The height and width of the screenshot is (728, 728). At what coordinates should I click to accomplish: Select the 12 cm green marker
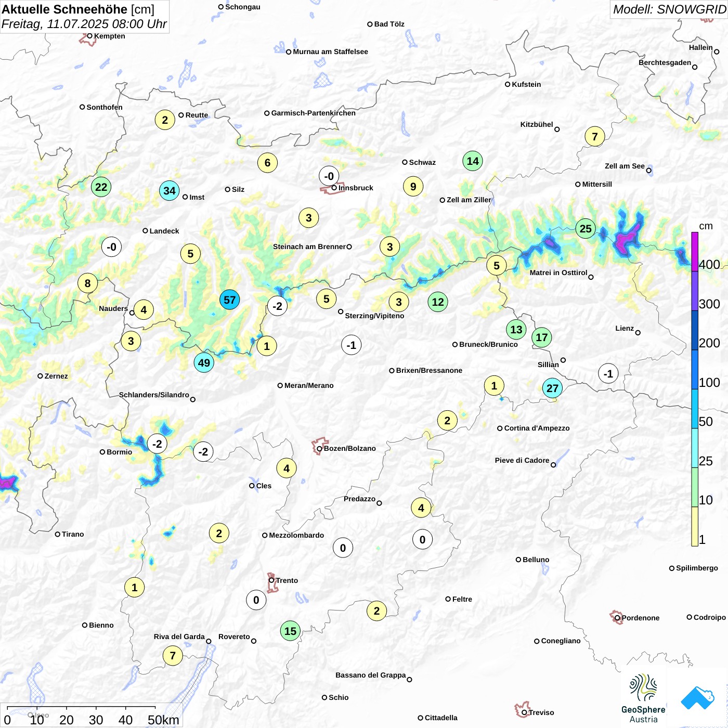(x=438, y=302)
